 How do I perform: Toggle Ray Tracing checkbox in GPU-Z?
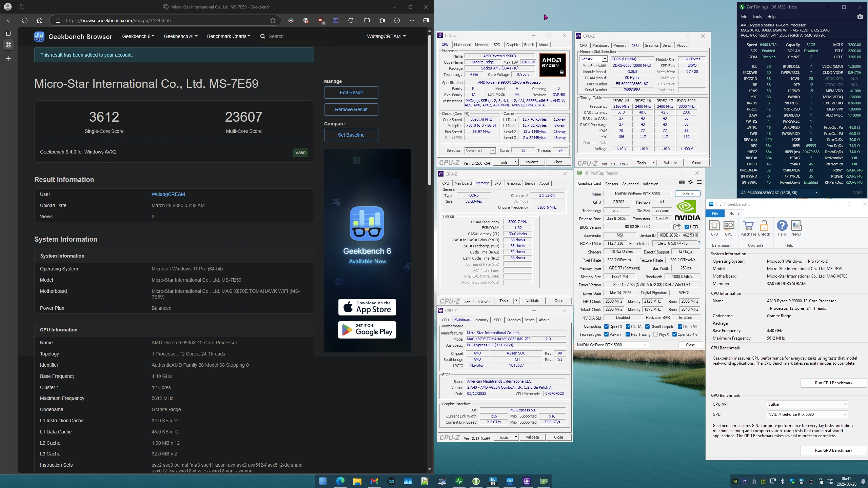point(628,334)
